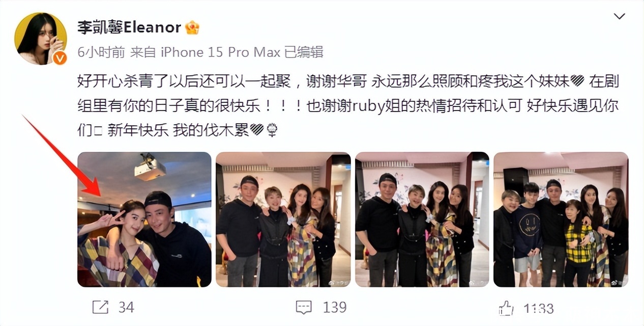The image size is (644, 326).
Task: Open third group photo thumbnail
Action: point(422,220)
